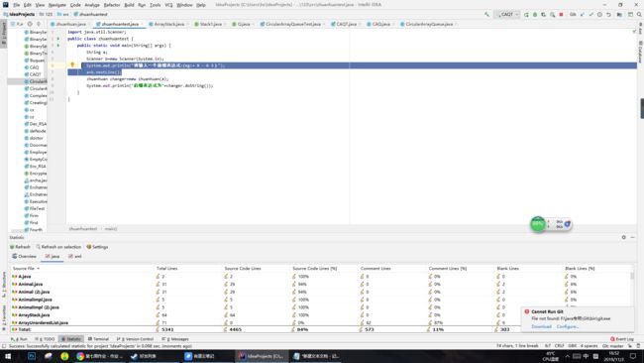Select FileTest in the project tree
This screenshot has height=363, width=644.
tap(35, 208)
